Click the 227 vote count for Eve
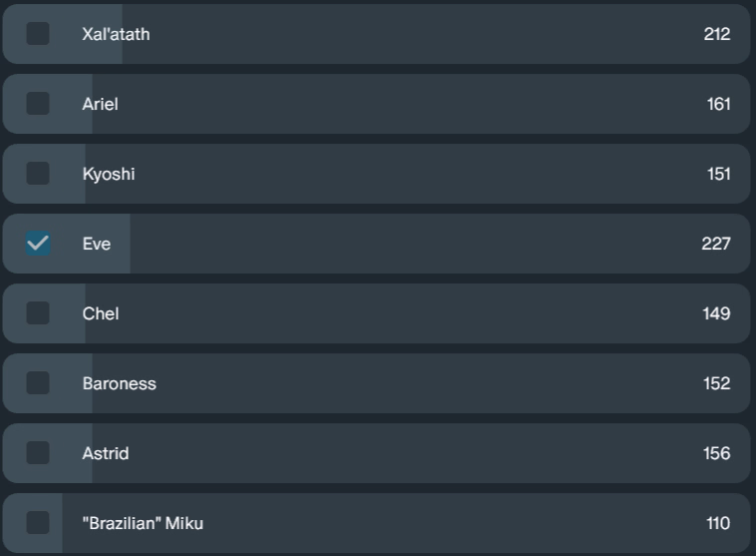 tap(715, 244)
